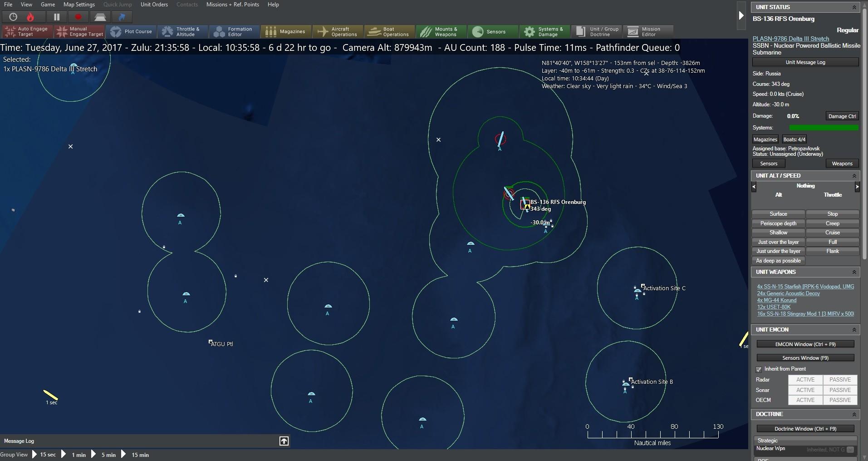The height and width of the screenshot is (461, 868).
Task: Set depth to Periscope depth
Action: click(x=778, y=223)
